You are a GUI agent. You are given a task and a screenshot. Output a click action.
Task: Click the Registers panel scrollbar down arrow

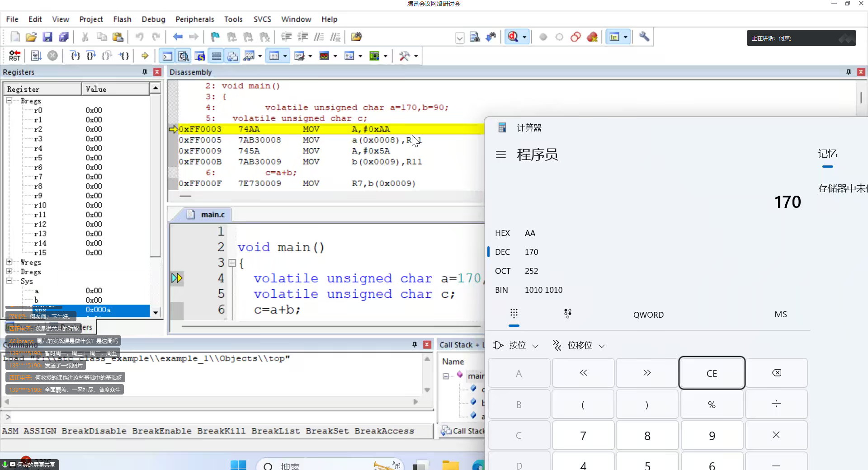coord(156,312)
